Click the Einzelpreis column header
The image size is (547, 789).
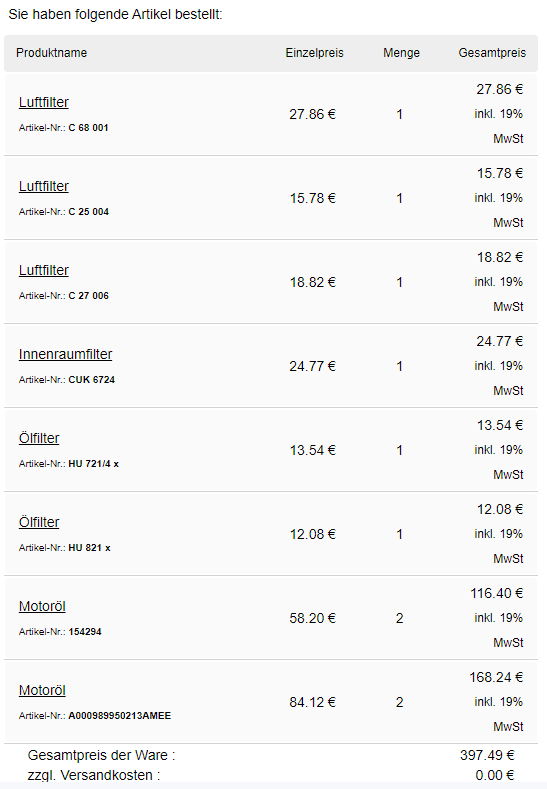tap(315, 53)
